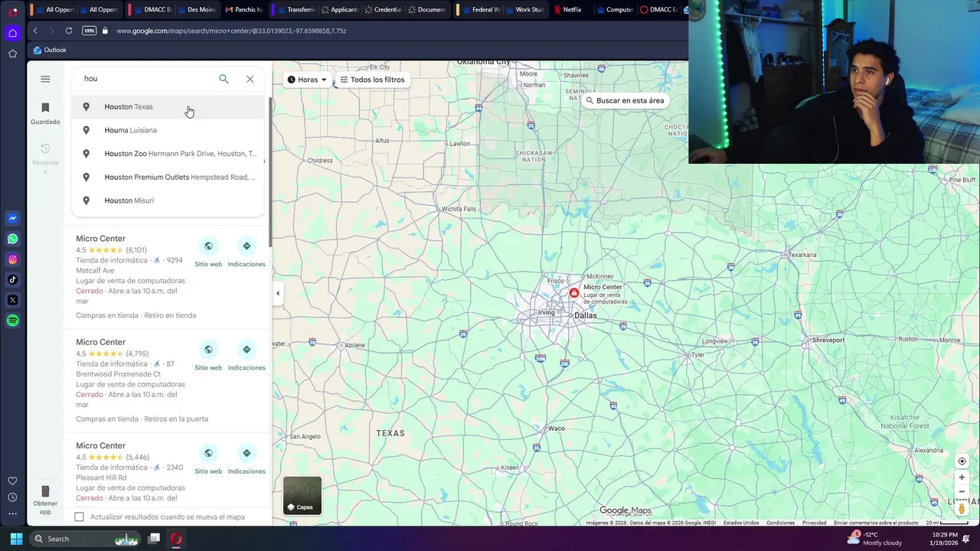
Task: Choose Houston Zoo Hermann Park Drive suggestion
Action: pos(168,154)
